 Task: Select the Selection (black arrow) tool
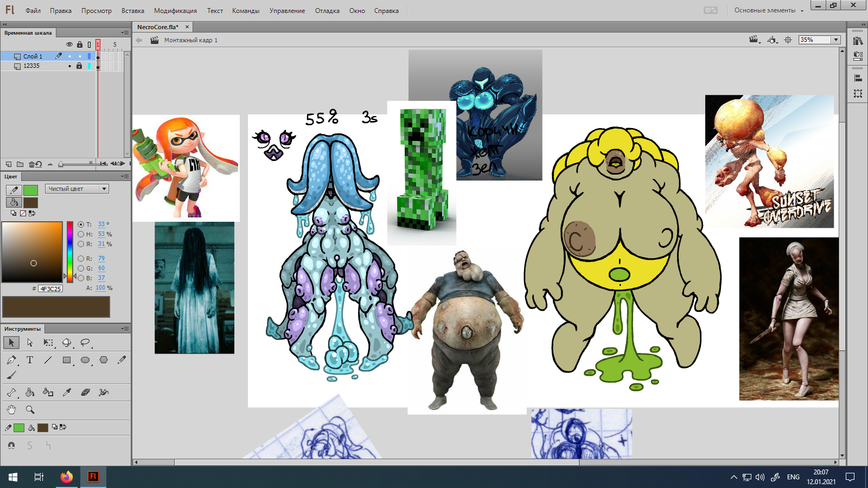[11, 343]
